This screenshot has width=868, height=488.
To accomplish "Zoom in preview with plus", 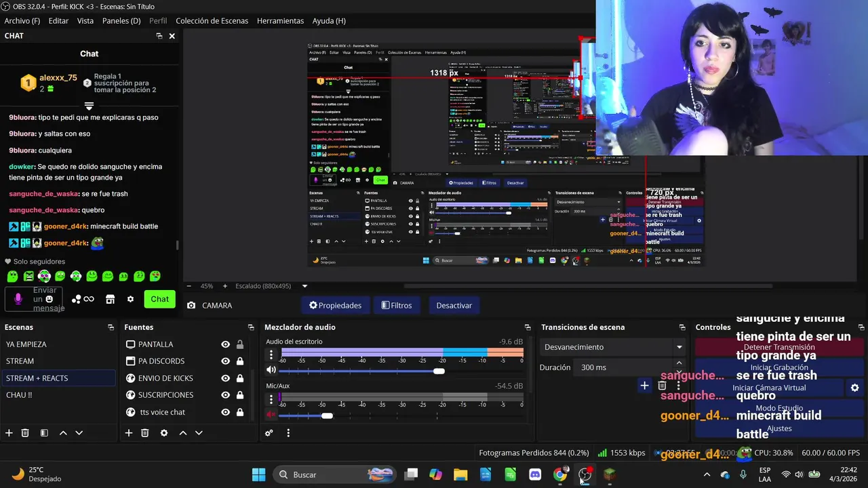I will tap(225, 286).
